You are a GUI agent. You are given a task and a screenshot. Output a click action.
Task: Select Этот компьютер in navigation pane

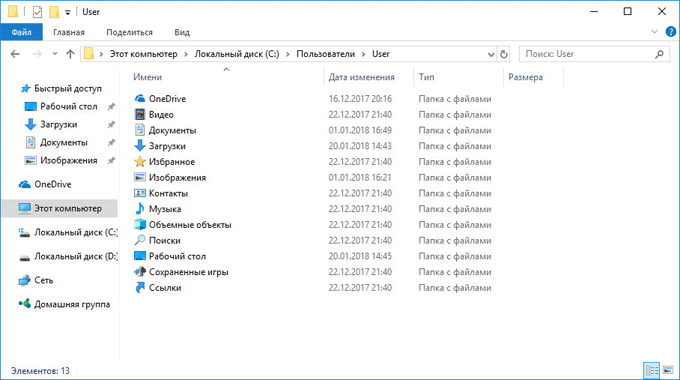tap(60, 208)
